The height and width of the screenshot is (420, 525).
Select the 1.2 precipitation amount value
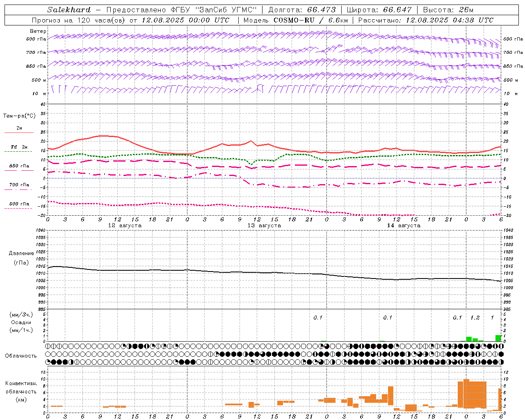point(475,318)
